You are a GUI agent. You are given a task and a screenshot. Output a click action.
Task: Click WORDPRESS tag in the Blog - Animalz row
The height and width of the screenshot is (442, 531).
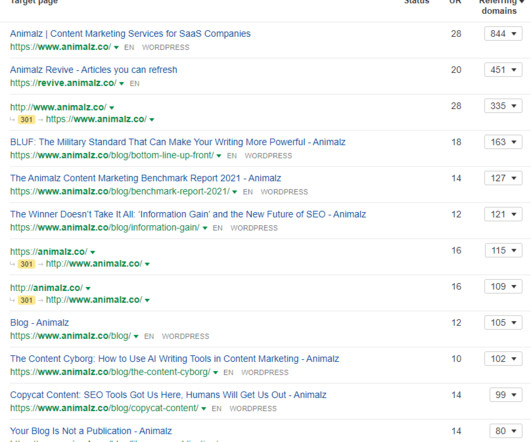click(186, 337)
